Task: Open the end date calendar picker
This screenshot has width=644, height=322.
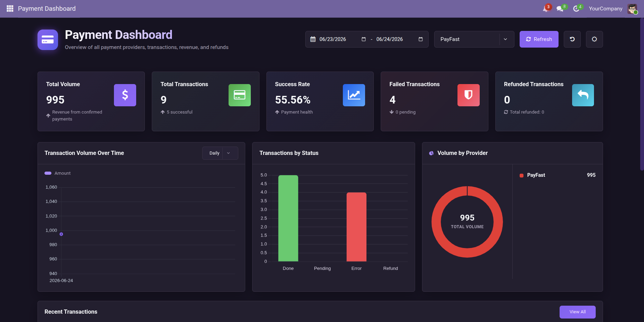Action: tap(421, 39)
